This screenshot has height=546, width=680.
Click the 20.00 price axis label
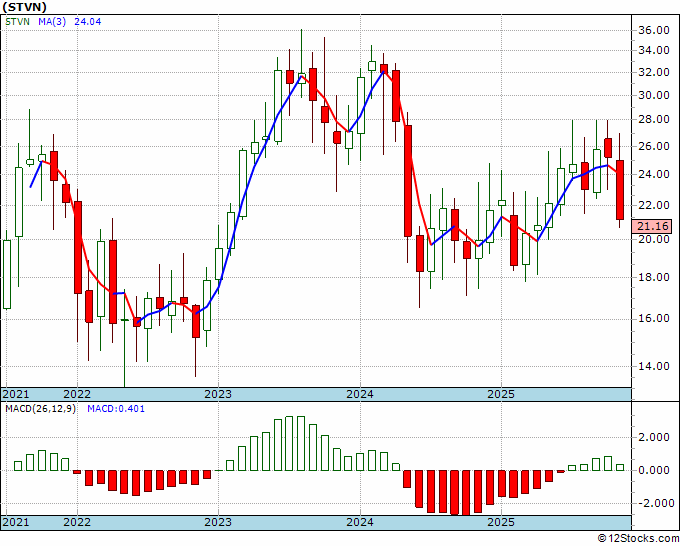coord(654,239)
